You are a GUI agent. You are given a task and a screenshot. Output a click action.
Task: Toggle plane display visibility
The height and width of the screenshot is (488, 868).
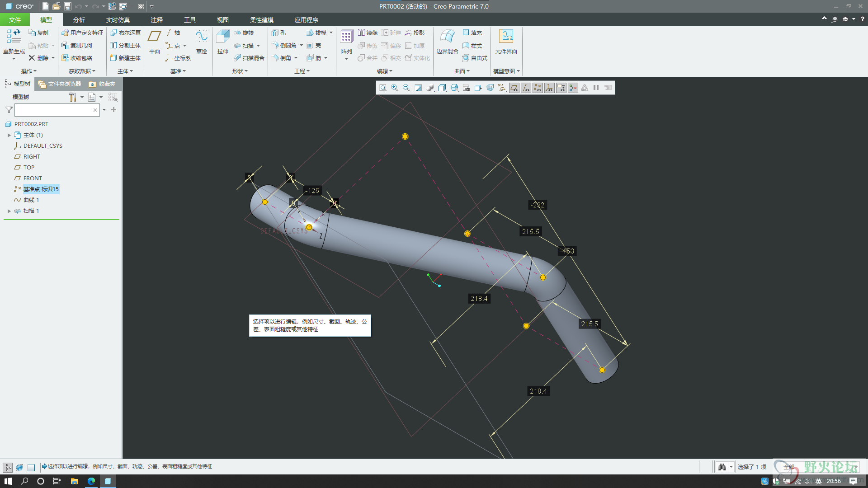pyautogui.click(x=514, y=88)
